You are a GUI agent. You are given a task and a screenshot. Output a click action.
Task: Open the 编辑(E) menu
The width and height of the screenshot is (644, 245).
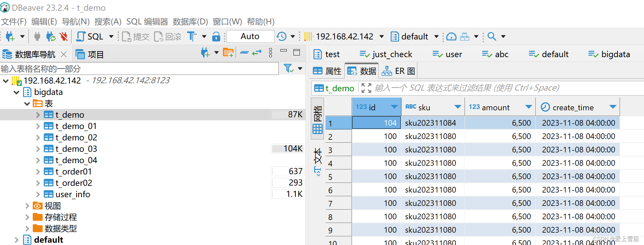(44, 22)
